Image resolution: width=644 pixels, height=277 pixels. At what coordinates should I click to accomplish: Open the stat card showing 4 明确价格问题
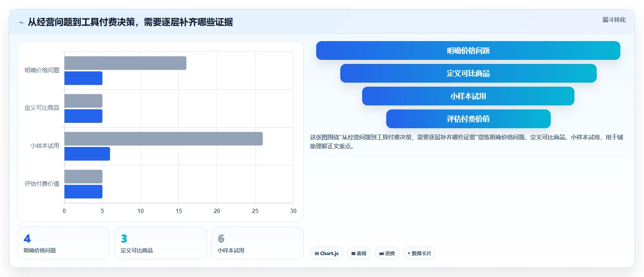(x=63, y=243)
